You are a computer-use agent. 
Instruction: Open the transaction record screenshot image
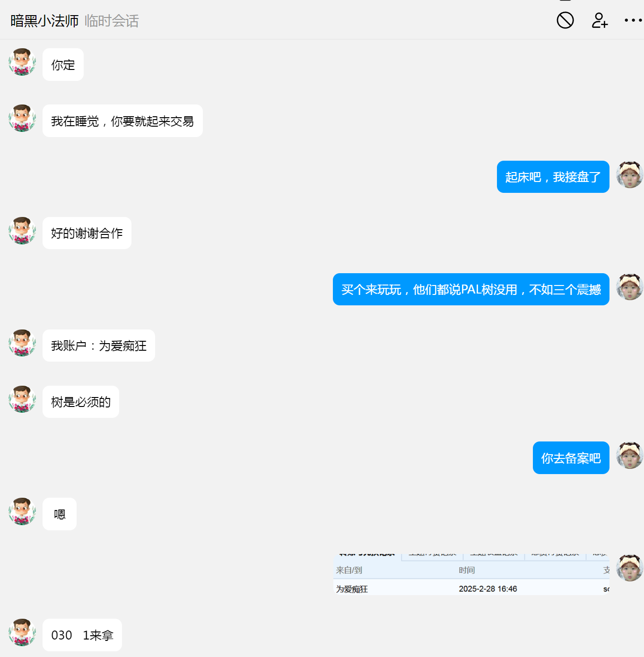471,575
